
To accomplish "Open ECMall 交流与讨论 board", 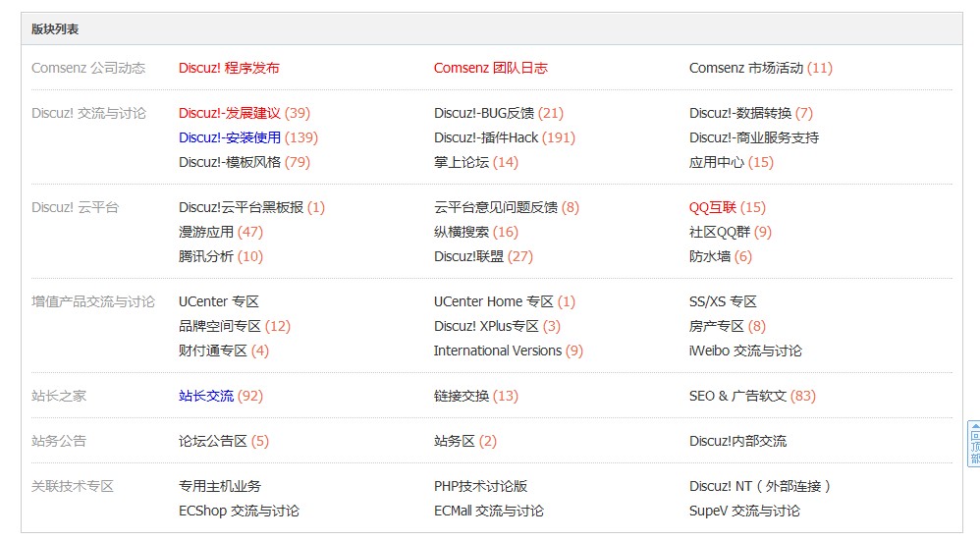I will 489,511.
